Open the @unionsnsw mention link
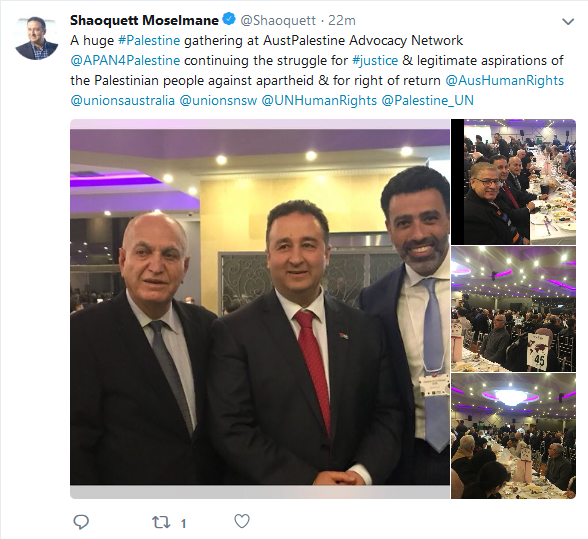Viewport: 588px width, 539px height. point(218,101)
